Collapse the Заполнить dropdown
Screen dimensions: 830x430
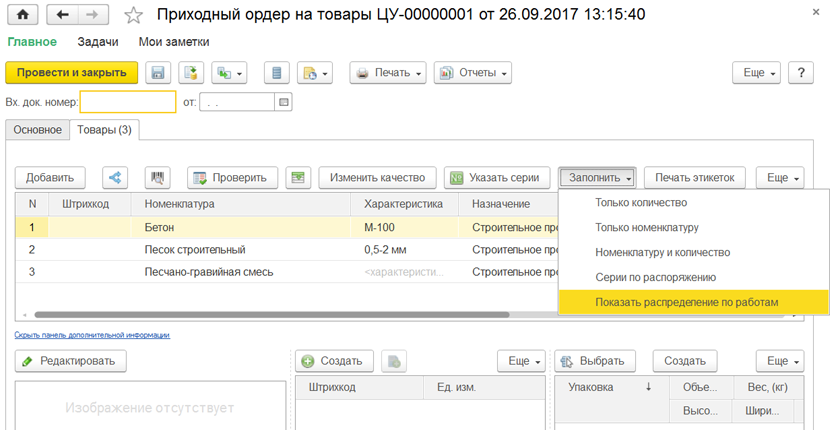pyautogui.click(x=597, y=177)
